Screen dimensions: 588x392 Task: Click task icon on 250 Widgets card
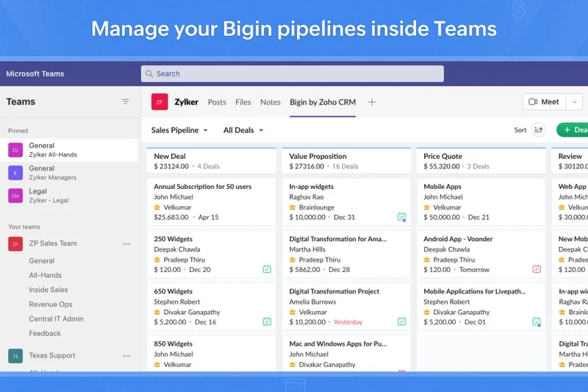click(267, 269)
